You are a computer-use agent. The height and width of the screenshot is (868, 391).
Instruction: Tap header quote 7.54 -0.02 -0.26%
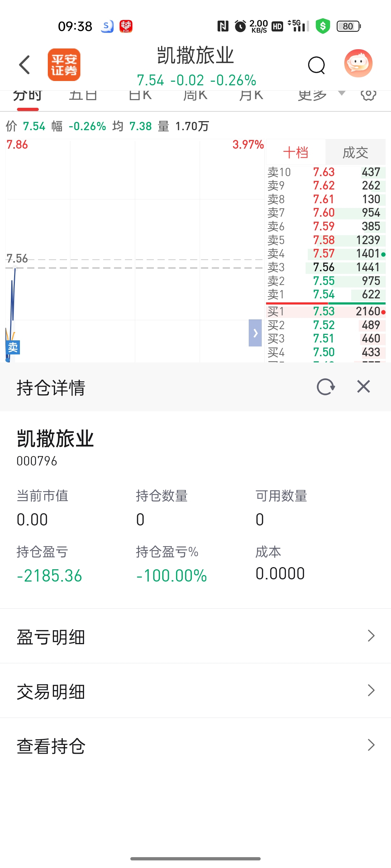point(196,80)
